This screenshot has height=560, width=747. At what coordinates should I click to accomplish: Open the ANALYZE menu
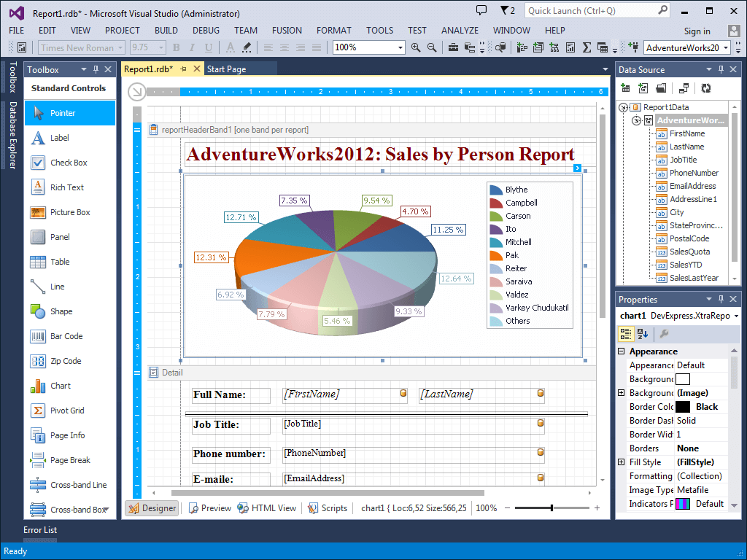click(x=460, y=31)
